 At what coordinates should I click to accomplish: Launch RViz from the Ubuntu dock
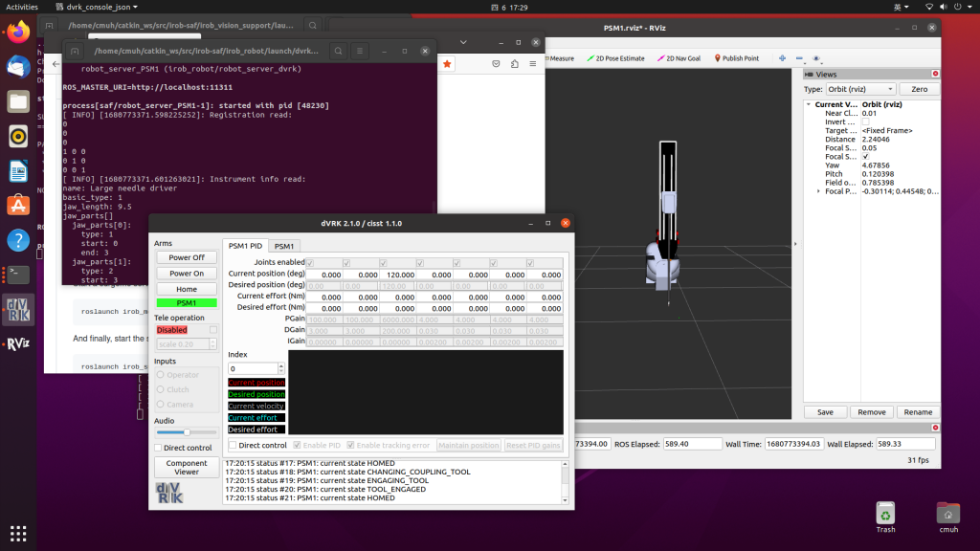coord(18,344)
